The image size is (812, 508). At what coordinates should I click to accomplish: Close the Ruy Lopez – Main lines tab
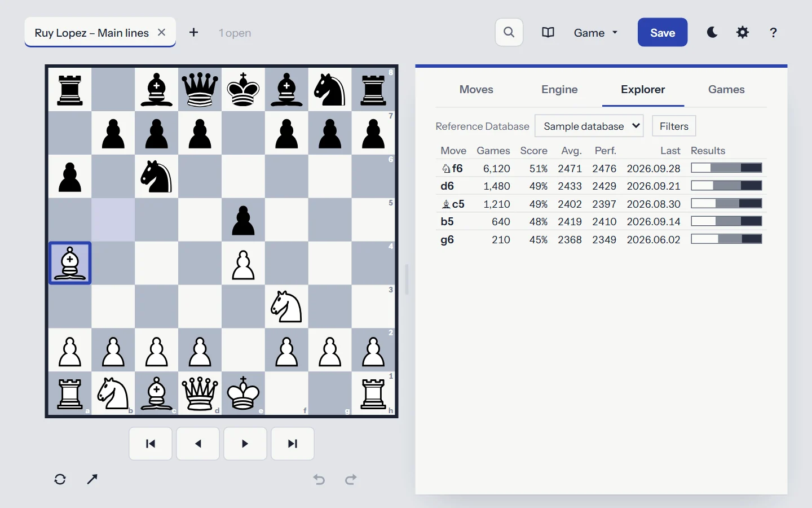tap(162, 32)
